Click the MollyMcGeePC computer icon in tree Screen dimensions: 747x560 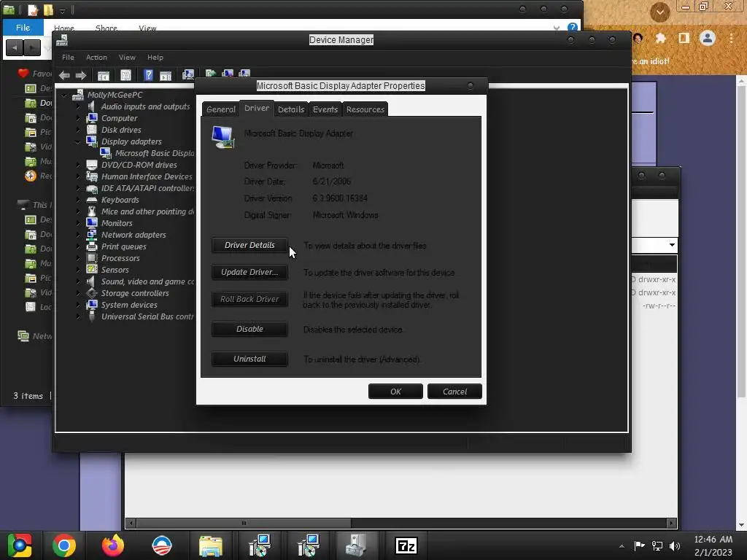(78, 95)
